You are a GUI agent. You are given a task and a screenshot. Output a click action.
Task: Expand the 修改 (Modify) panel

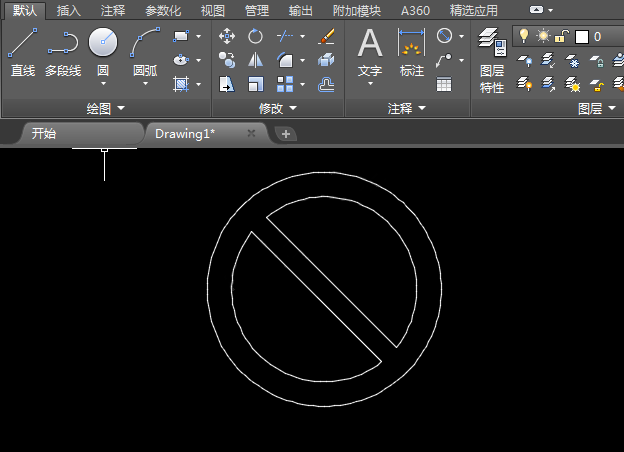pos(278,108)
